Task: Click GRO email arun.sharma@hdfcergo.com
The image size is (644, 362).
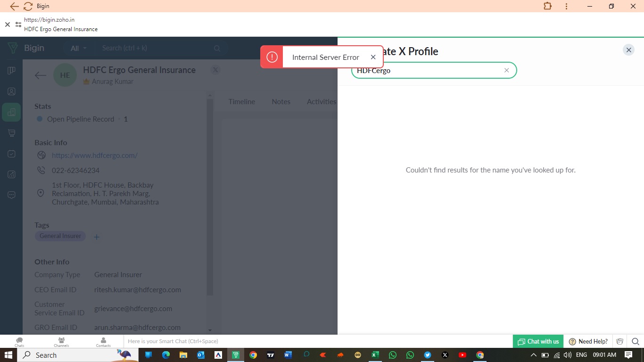Action: click(x=137, y=327)
